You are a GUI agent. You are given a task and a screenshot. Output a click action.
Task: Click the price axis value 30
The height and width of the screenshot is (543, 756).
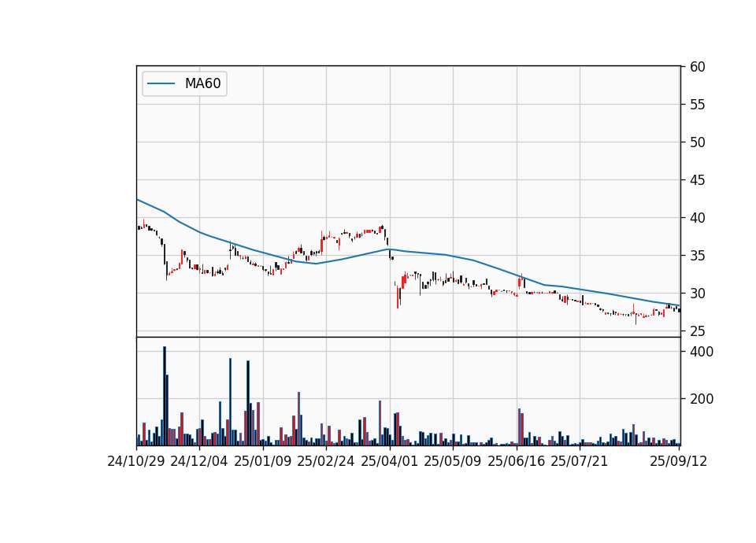(x=697, y=294)
